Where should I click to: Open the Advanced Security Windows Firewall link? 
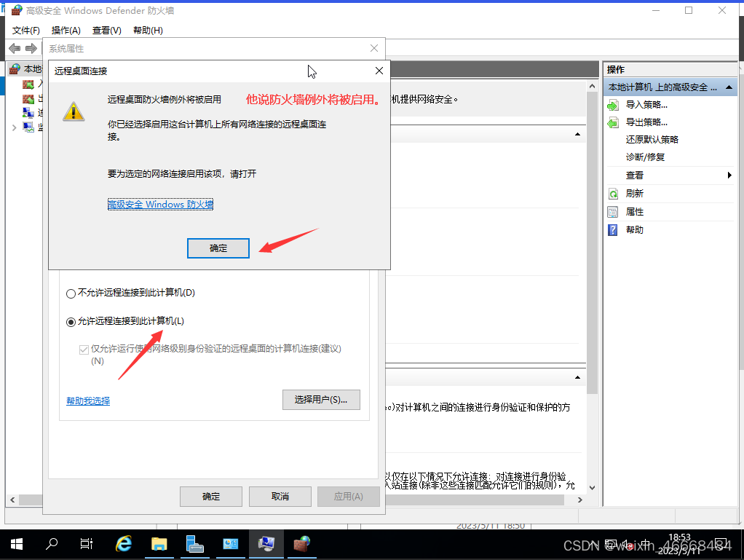click(x=160, y=204)
